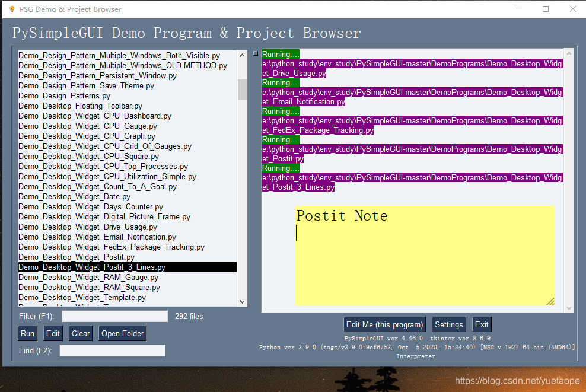Select Demo_Desktop_Widget_RAM_Gauge.py
The image size is (586, 392).
[x=128, y=278]
